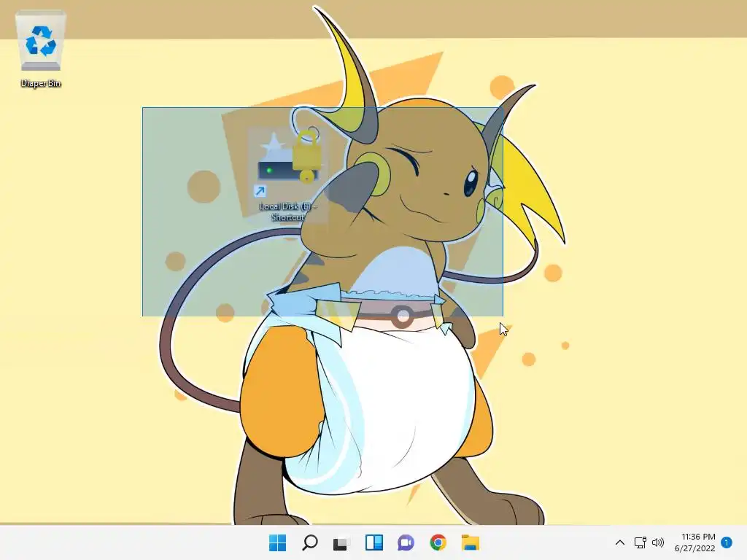Open File Explorer from taskbar
The width and height of the screenshot is (747, 560).
[471, 542]
